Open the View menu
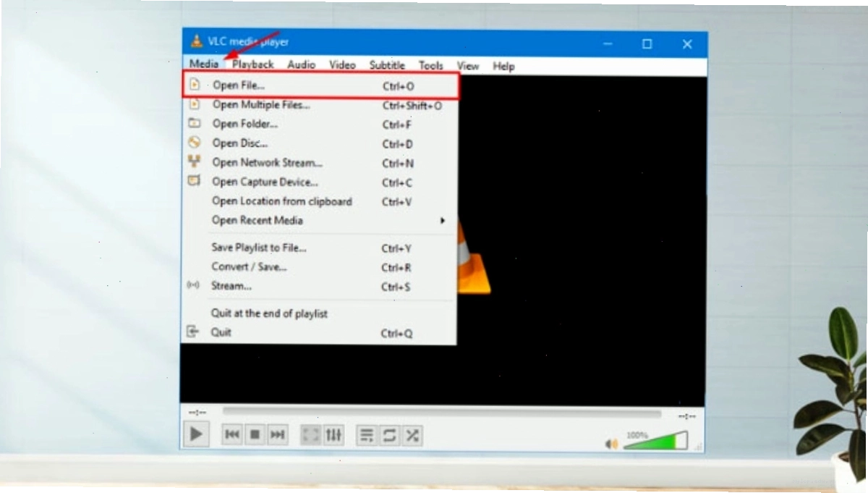The width and height of the screenshot is (868, 493). click(x=468, y=66)
